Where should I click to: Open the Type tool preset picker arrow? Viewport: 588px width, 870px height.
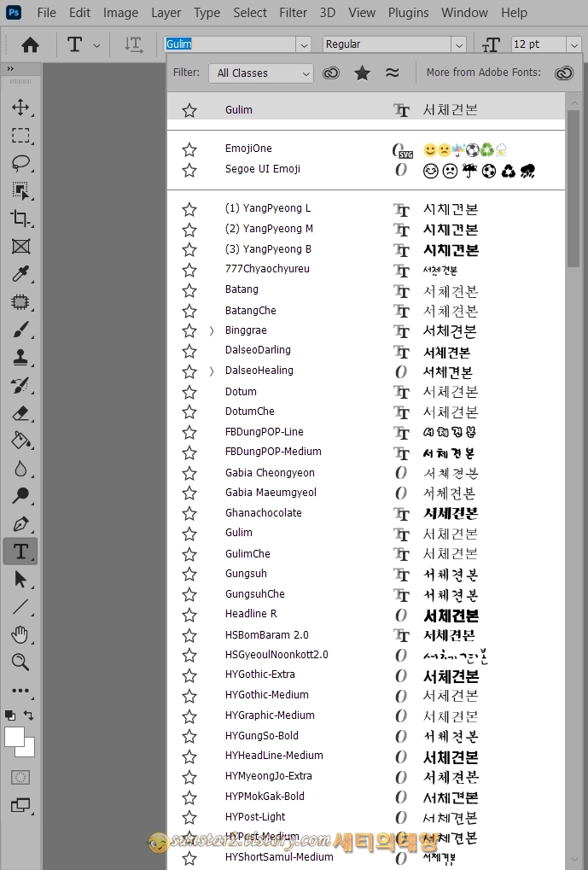[96, 45]
